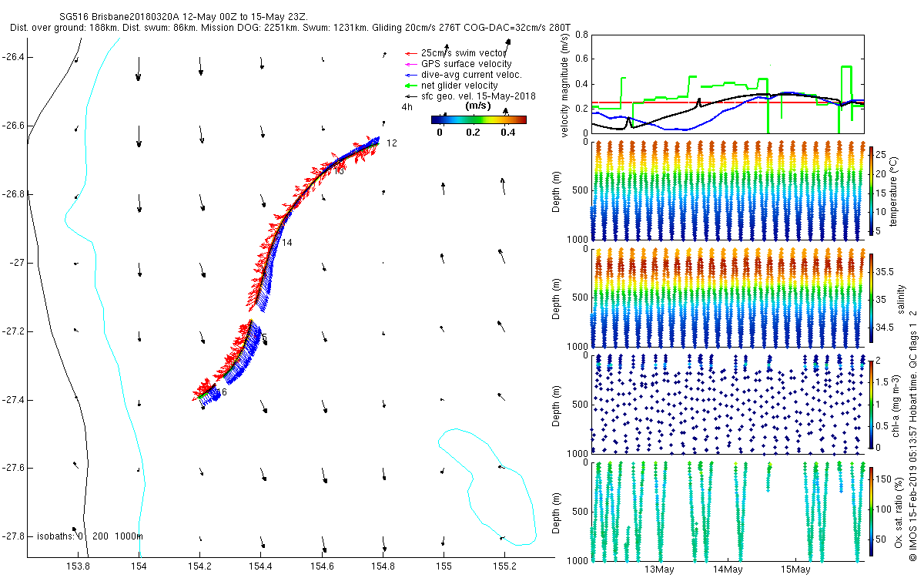The height and width of the screenshot is (578, 924).
Task: Click longitude tick '154.8' on the map
Action: 383,566
